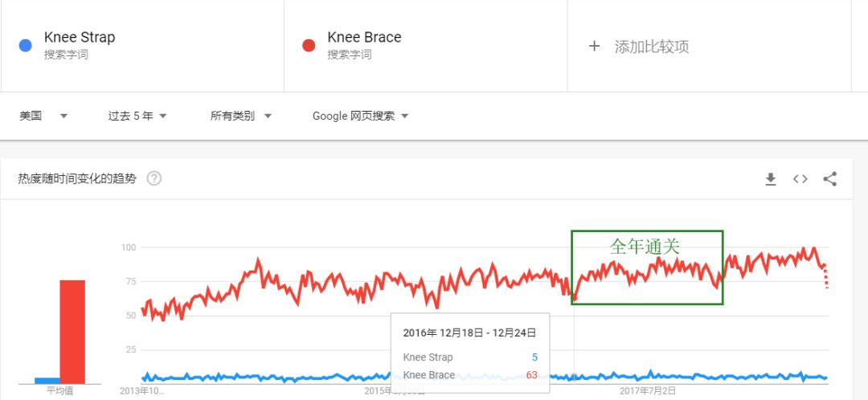Click the red Knee Brace color dot
The width and height of the screenshot is (868, 400).
309,46
